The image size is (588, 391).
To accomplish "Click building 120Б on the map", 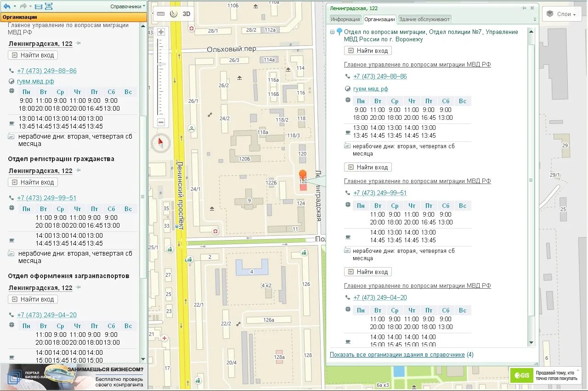I will (244, 159).
